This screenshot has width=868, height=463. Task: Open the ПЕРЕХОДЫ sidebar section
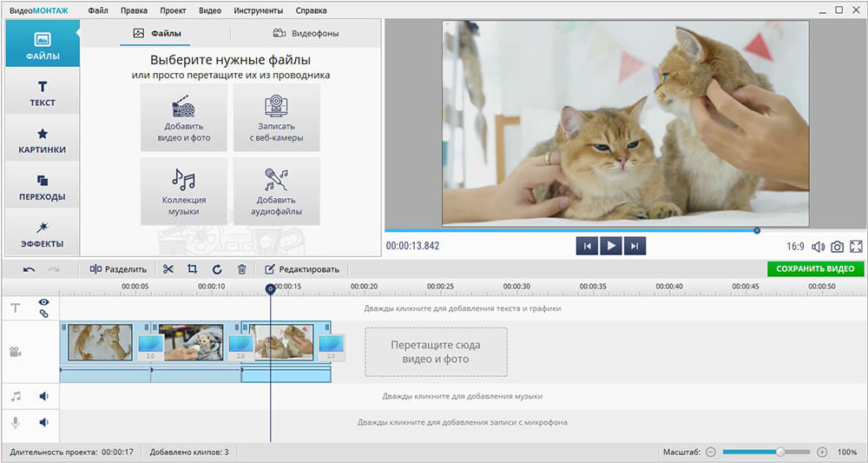[42, 187]
